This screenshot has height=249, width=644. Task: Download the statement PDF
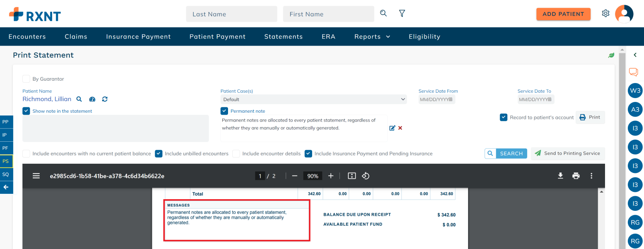[560, 176]
